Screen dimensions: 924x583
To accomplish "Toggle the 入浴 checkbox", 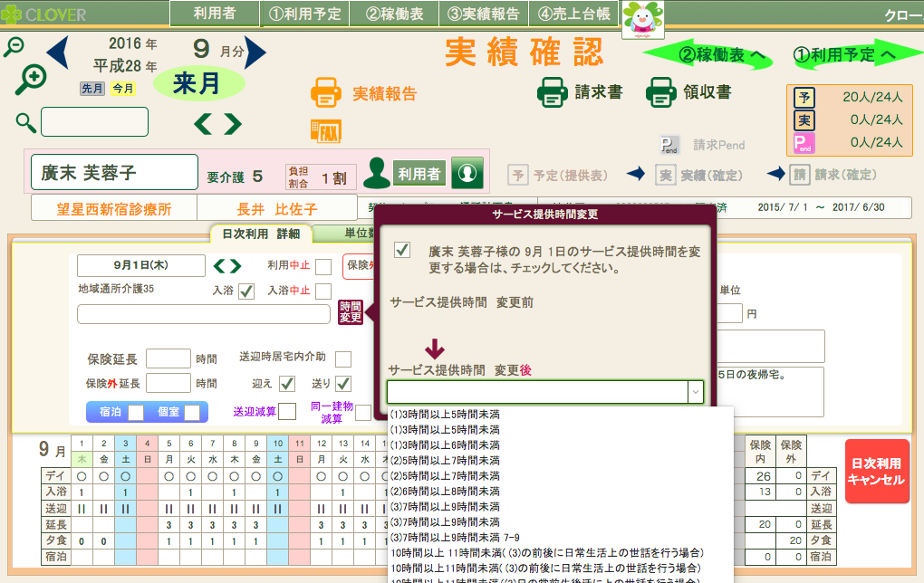I will point(246,291).
